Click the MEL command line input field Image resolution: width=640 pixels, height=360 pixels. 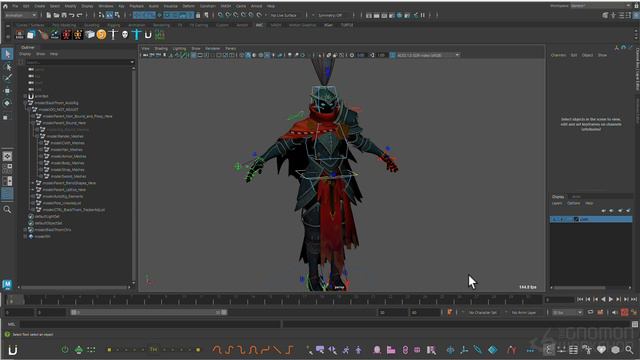(150, 324)
